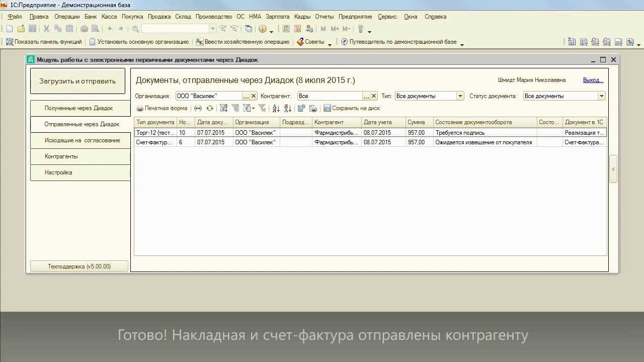Viewport: 644px width, 362px height.
Task: Click the Дата учета column header
Action: coord(383,122)
